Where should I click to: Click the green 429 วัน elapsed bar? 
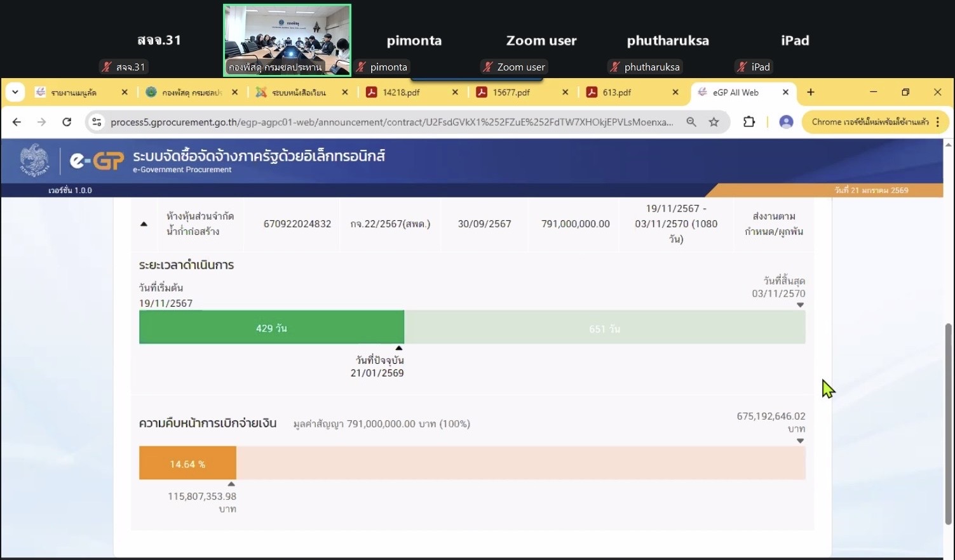click(x=271, y=328)
